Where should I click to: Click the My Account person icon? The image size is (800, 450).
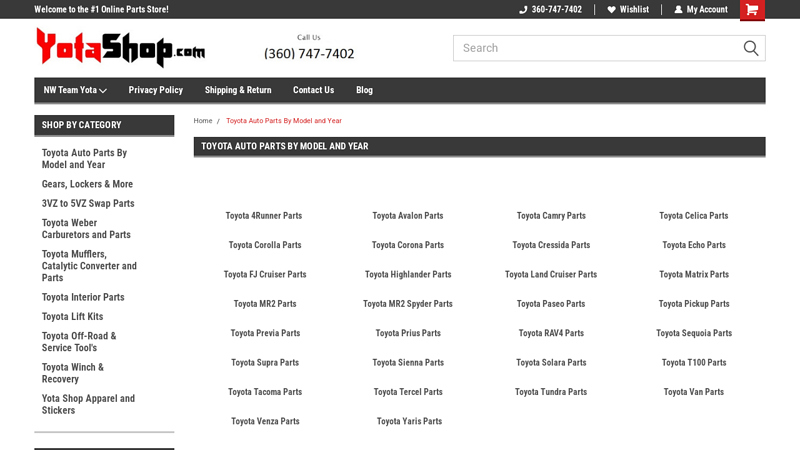click(678, 10)
